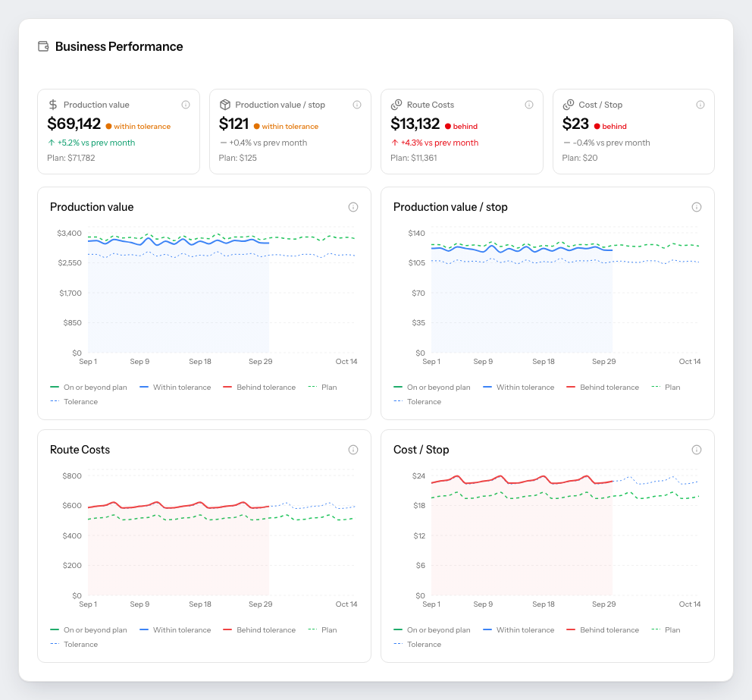The height and width of the screenshot is (700, 752).
Task: Toggle 'Tolerance' legend in Cost / Stop chart
Action: click(x=417, y=645)
